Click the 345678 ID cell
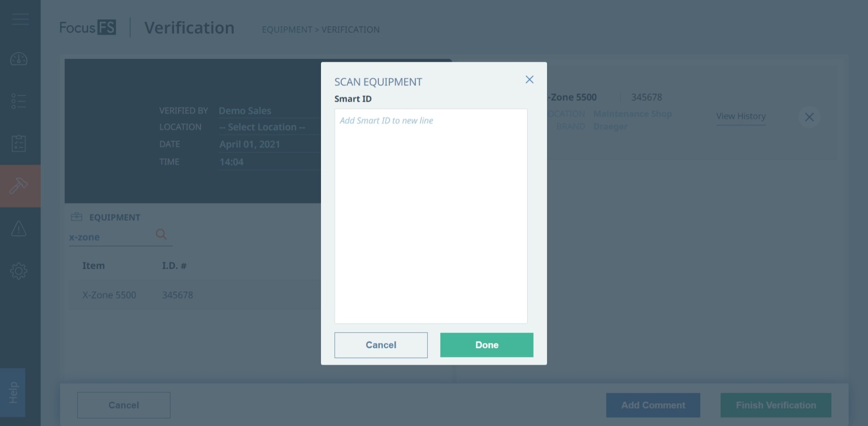 pos(178,295)
